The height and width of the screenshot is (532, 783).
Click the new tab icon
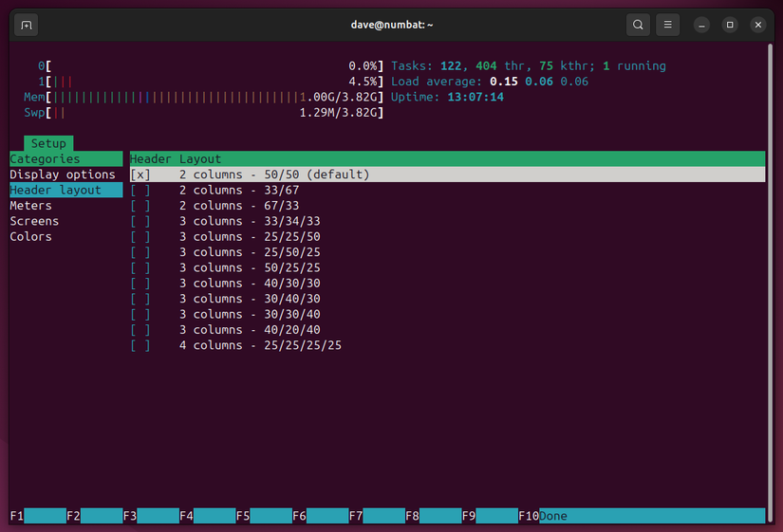pyautogui.click(x=27, y=25)
